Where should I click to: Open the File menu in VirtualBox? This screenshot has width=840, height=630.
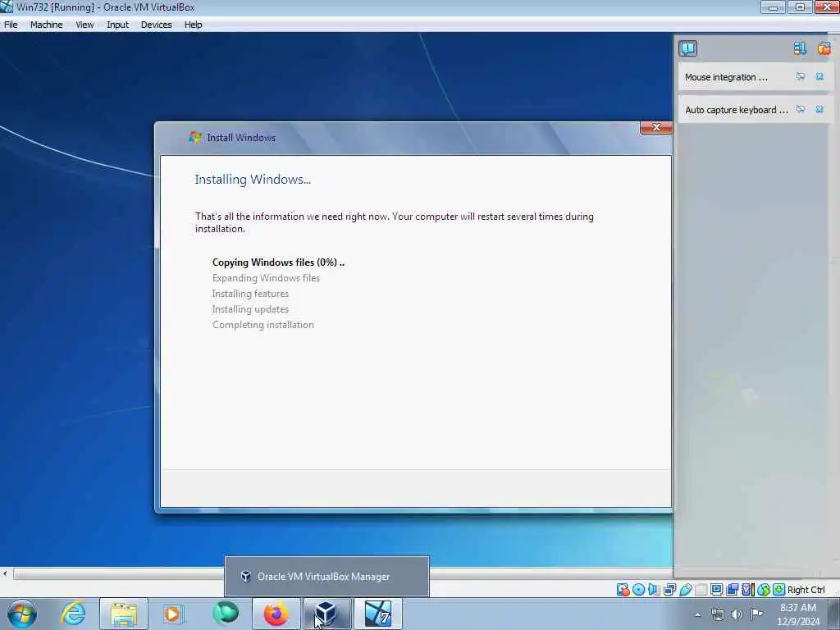11,25
